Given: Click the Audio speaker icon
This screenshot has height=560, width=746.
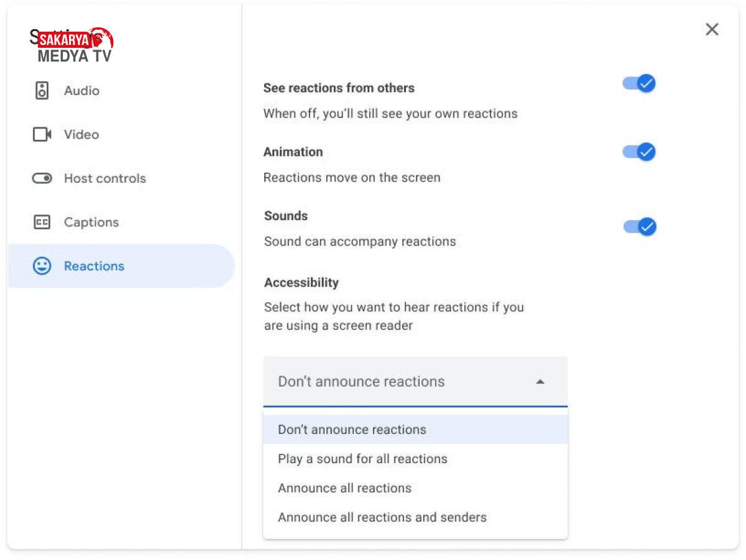Looking at the screenshot, I should coord(42,91).
